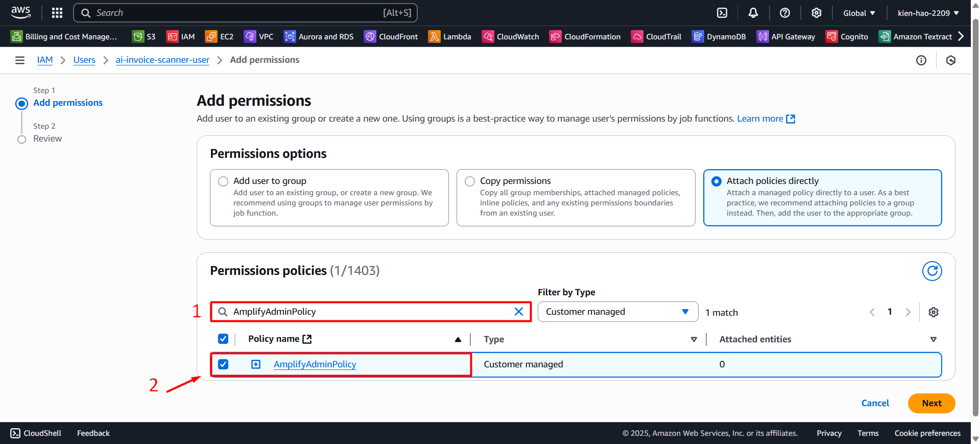Select page 1 of policy results
Image resolution: width=980 pixels, height=444 pixels.
click(x=890, y=312)
